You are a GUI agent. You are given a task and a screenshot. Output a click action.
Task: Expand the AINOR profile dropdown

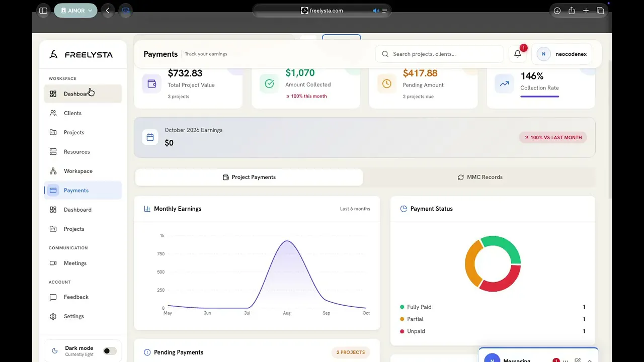(x=75, y=11)
